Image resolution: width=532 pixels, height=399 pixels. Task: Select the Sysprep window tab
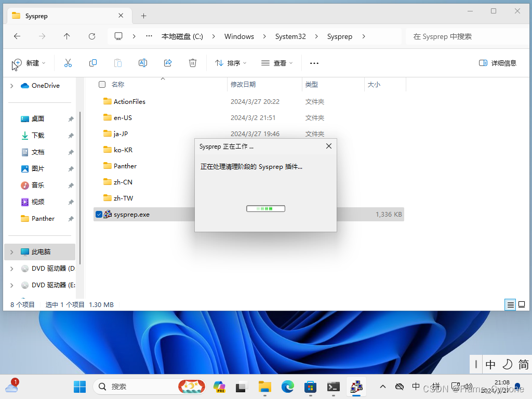70,16
